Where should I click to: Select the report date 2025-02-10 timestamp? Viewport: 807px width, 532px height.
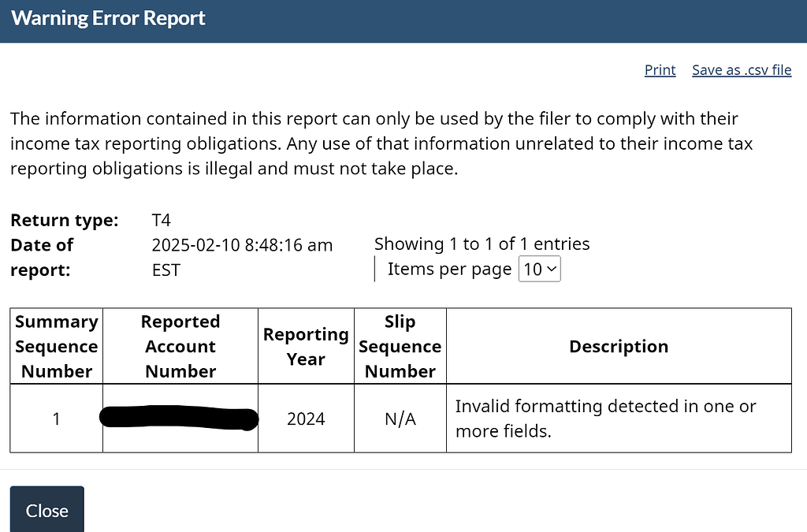[242, 257]
